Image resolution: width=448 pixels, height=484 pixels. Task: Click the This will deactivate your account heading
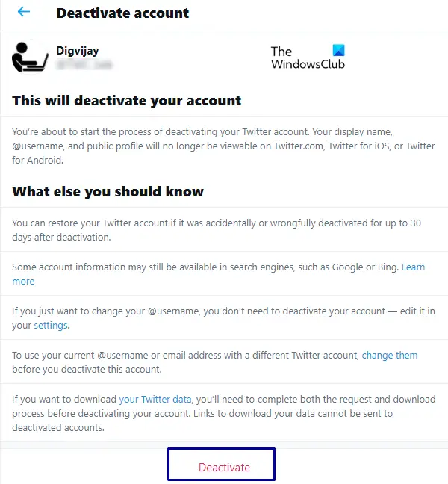126,101
